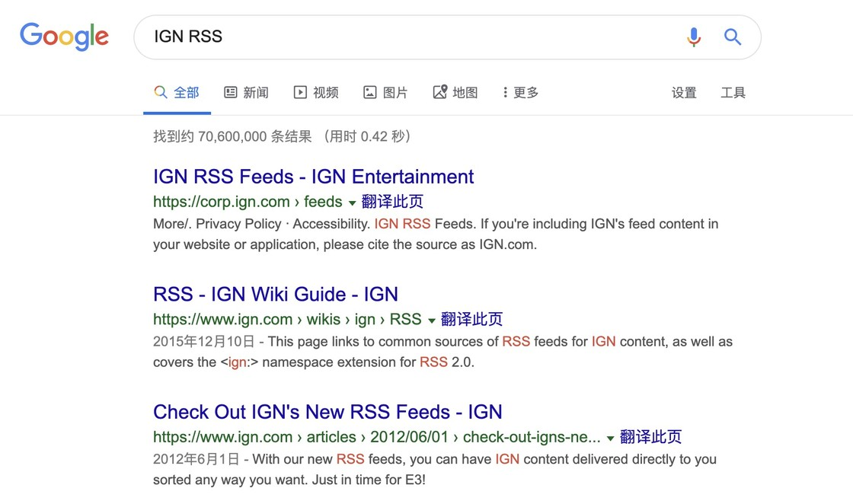This screenshot has height=504, width=853.
Task: Expand dropdown arrow next to corp.ign.com URL
Action: pos(352,203)
